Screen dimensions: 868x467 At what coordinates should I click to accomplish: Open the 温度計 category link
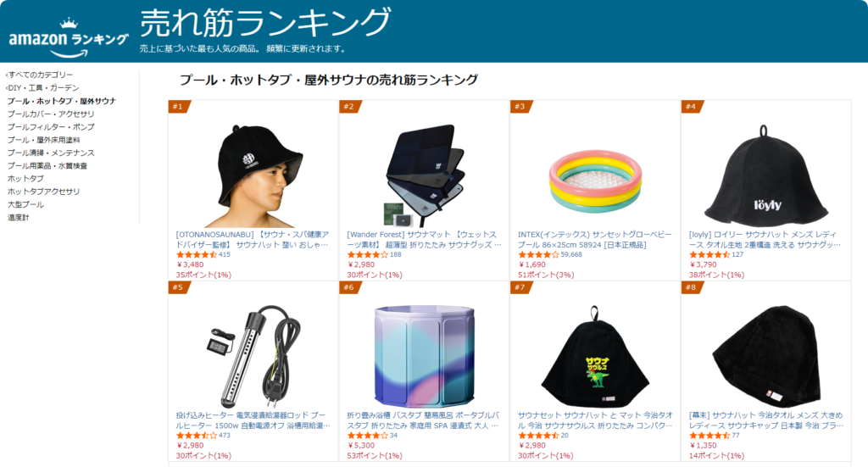click(19, 218)
